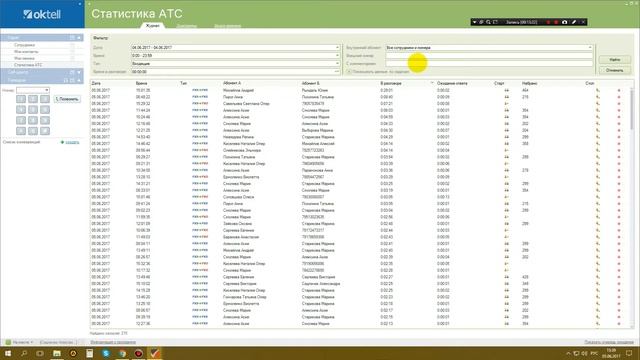Open the notification center icon

[629, 353]
